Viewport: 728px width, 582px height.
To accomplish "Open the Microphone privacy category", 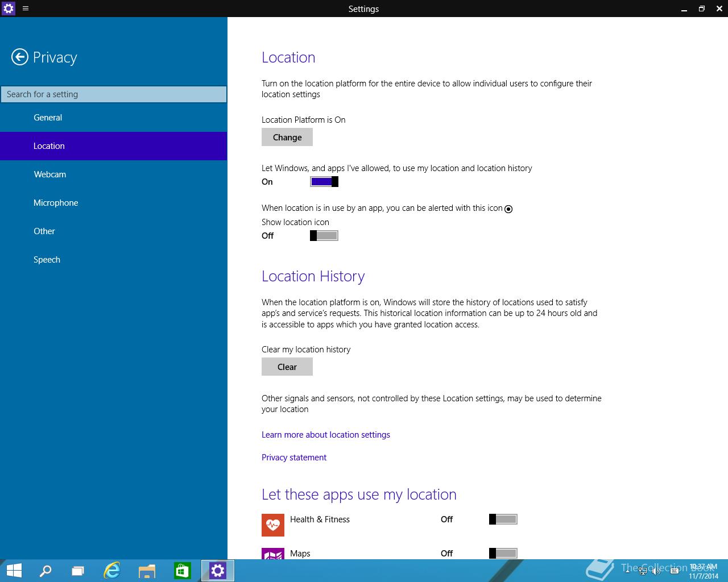I will [114, 203].
